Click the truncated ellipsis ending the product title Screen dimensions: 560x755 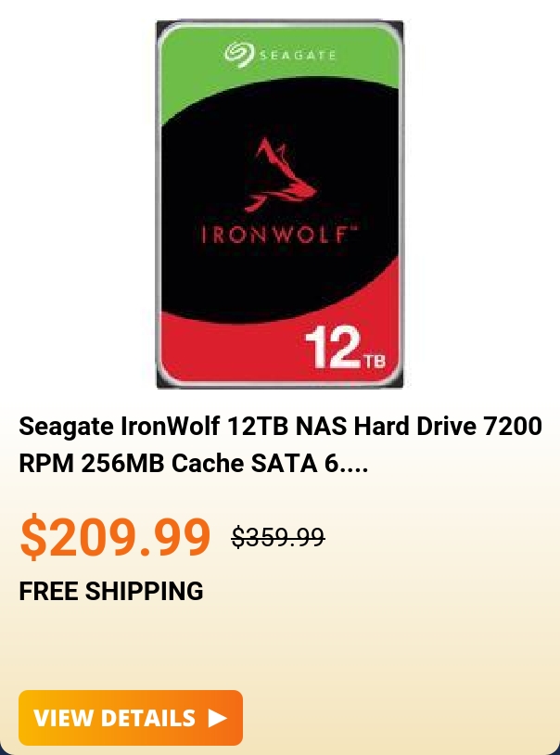[354, 464]
